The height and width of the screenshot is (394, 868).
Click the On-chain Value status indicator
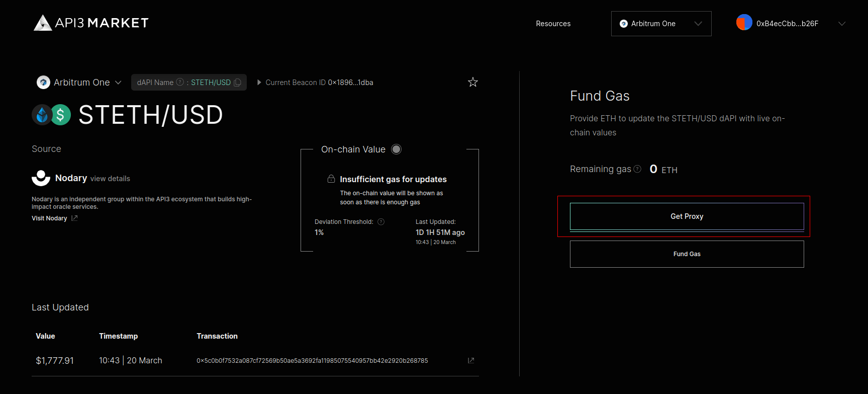point(396,149)
